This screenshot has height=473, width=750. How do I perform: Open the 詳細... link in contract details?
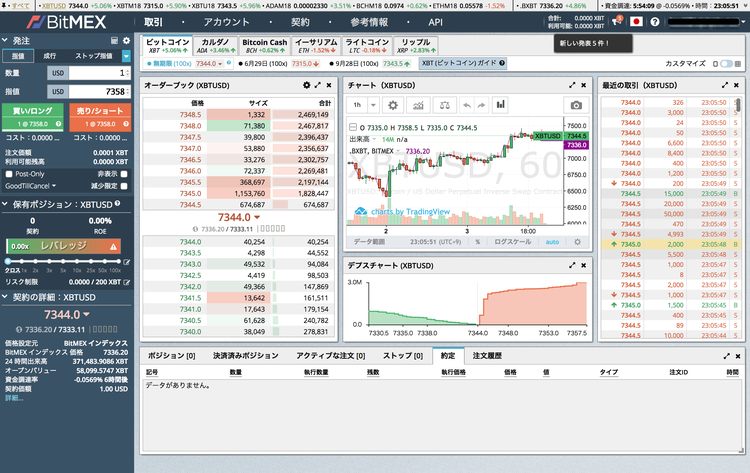pos(14,398)
